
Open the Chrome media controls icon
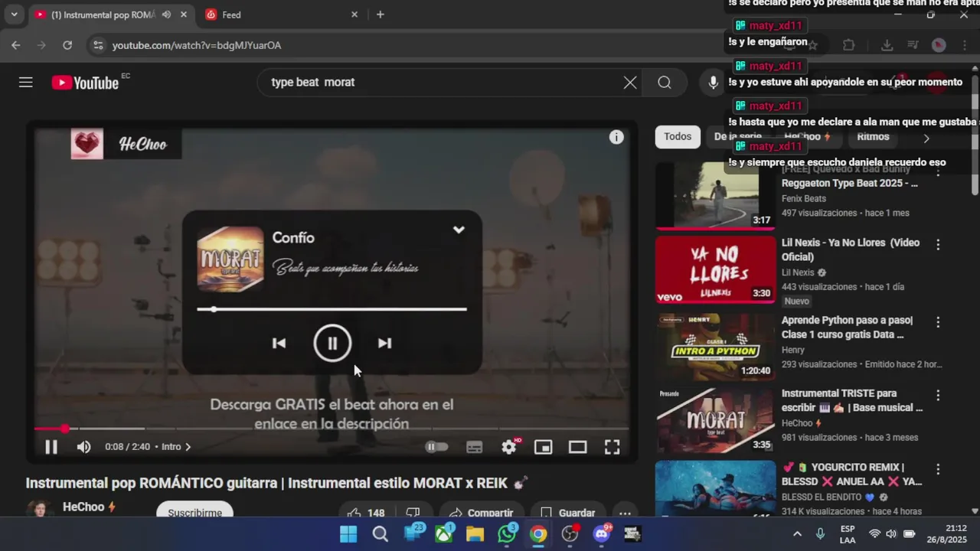913,45
